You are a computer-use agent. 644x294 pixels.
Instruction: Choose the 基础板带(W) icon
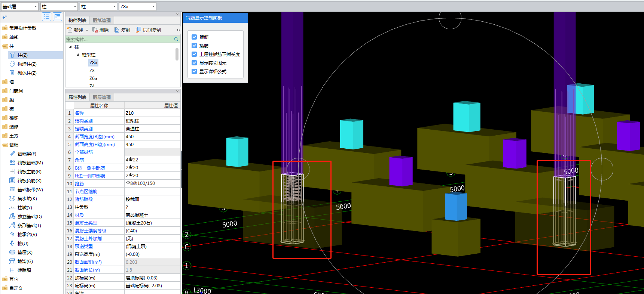coord(12,189)
